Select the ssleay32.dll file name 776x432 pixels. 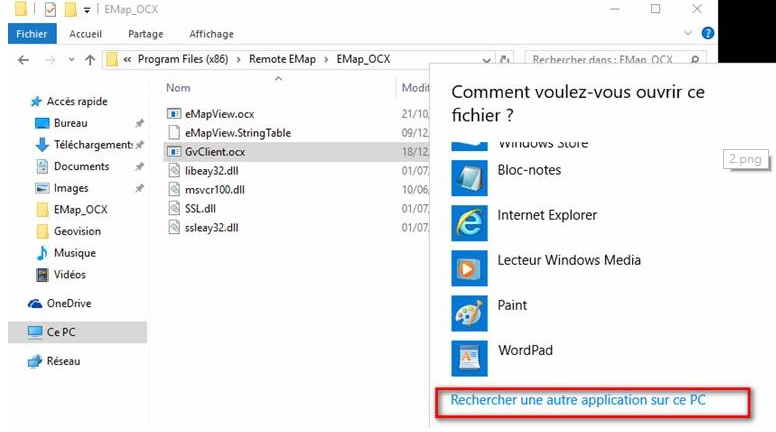212,228
